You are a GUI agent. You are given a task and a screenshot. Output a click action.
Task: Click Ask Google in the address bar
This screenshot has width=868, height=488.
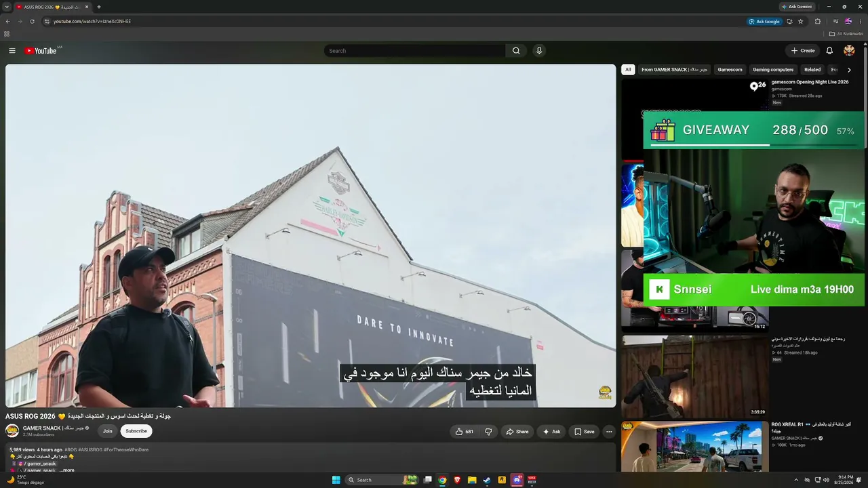(x=764, y=21)
